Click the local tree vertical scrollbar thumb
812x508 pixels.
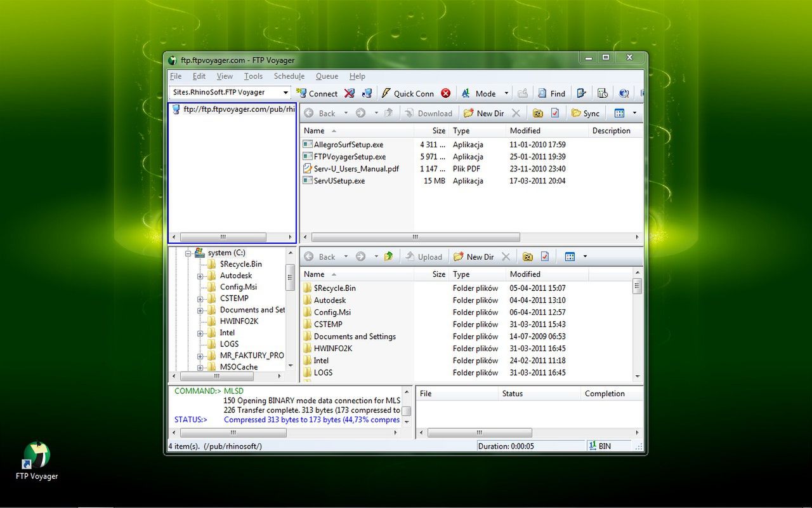(291, 277)
